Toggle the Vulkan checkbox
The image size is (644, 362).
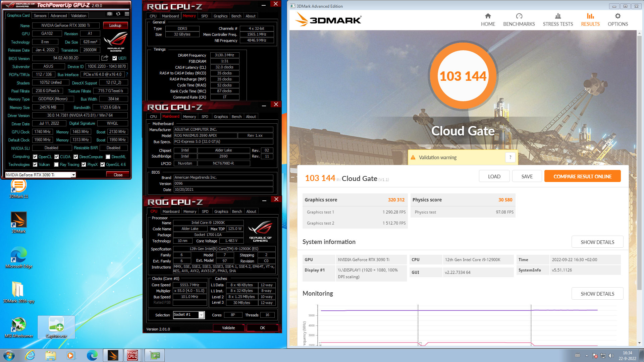pos(35,165)
